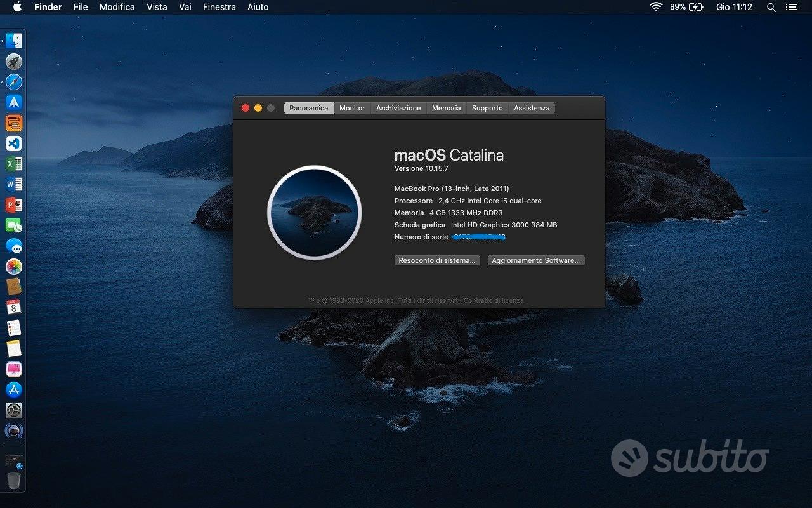Open the orange app below Spark in Dock
812x508 pixels.
(13, 123)
